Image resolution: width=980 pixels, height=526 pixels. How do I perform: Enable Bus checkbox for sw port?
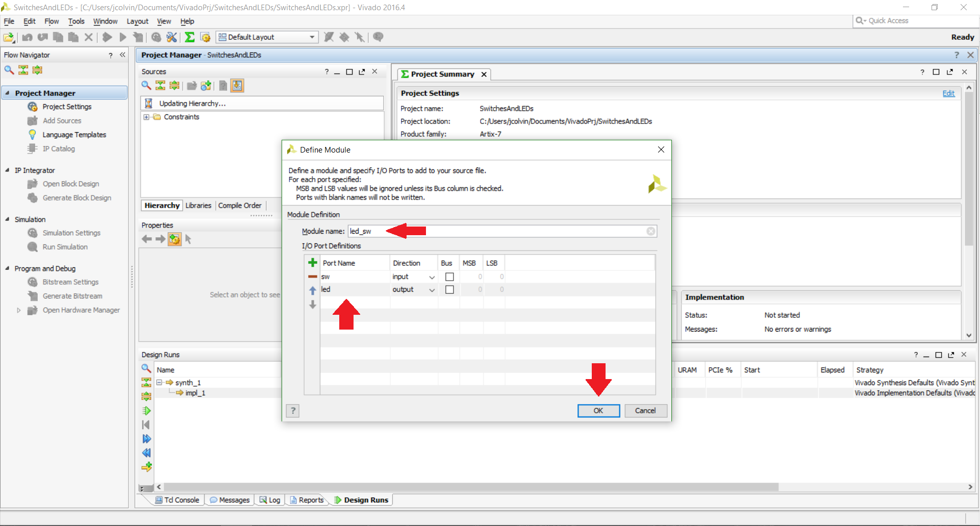449,277
